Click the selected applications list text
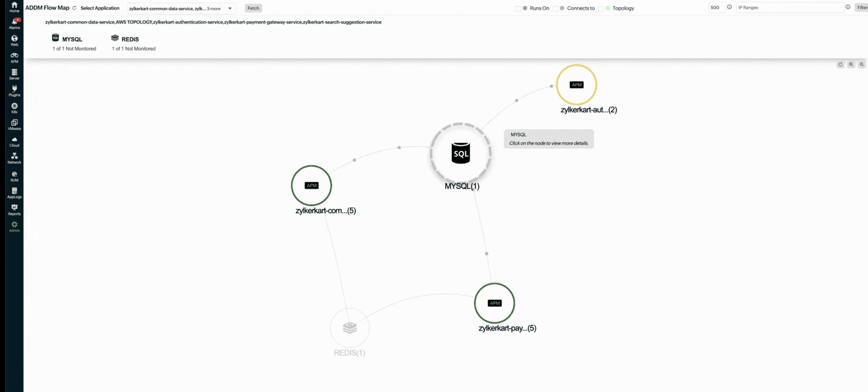Image resolution: width=868 pixels, height=392 pixels. point(213,22)
